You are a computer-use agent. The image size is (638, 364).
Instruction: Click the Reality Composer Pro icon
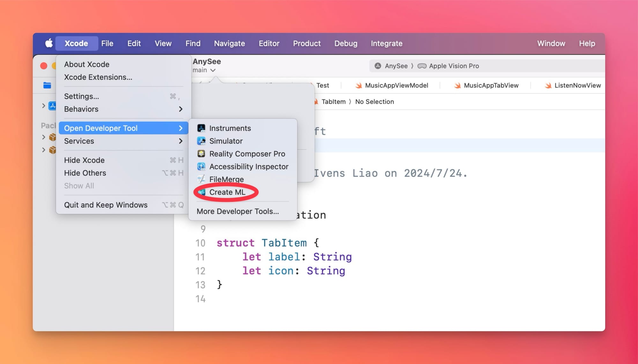click(201, 154)
